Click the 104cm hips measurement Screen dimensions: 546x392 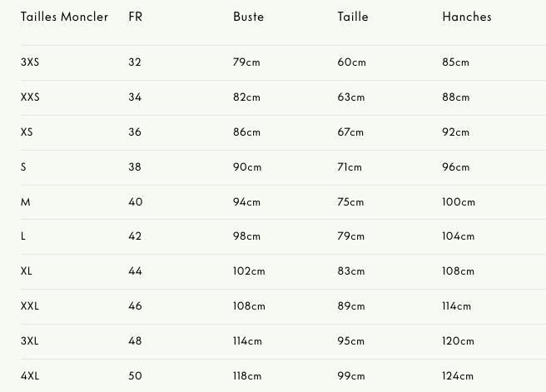pos(458,236)
